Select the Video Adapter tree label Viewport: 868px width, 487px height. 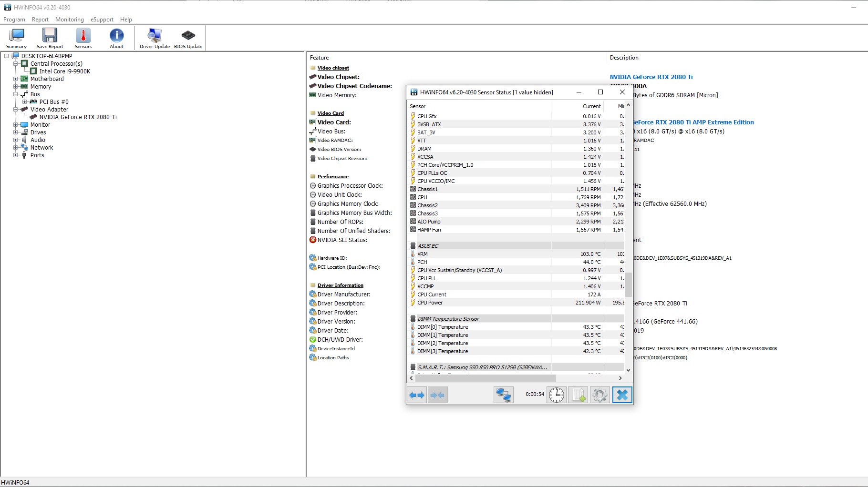(x=49, y=110)
